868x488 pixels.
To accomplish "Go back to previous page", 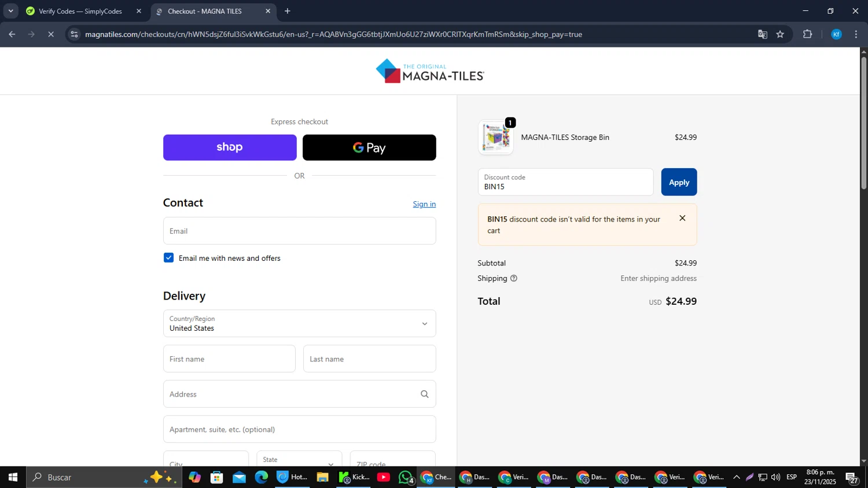I will pos(12,34).
